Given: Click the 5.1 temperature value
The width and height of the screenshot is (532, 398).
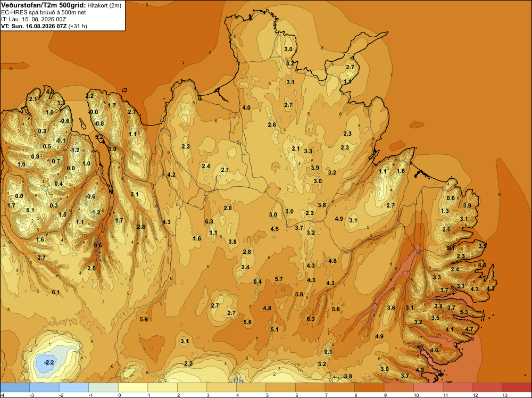Looking at the screenshot, I should pyautogui.click(x=275, y=329).
